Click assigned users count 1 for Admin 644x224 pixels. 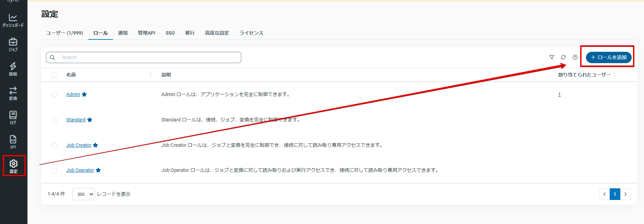(560, 94)
